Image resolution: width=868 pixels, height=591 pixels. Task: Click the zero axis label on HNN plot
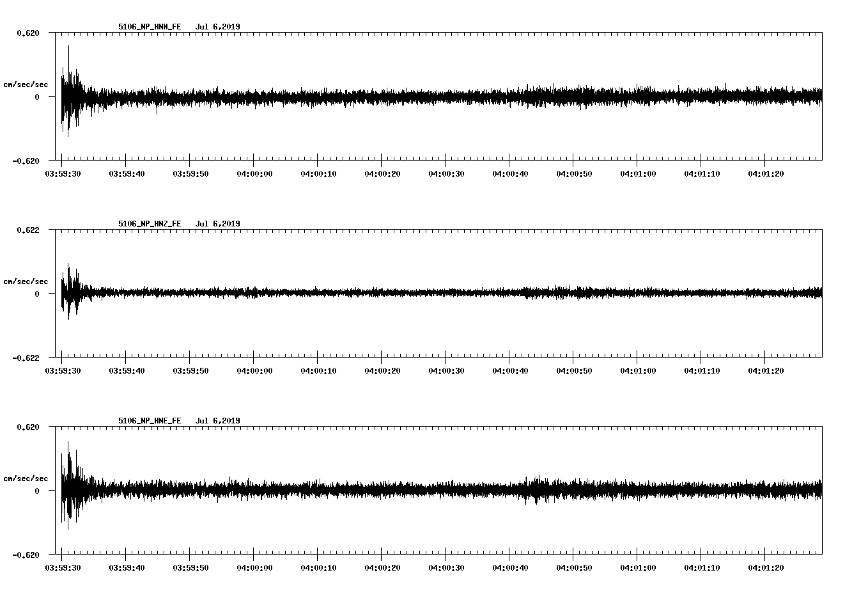37,97
